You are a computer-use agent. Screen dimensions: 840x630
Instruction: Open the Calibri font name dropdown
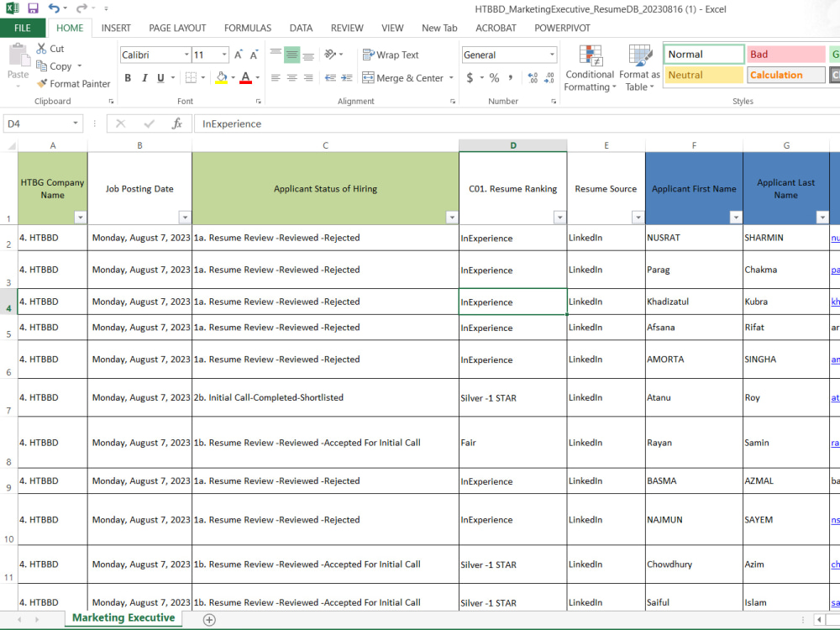click(186, 55)
